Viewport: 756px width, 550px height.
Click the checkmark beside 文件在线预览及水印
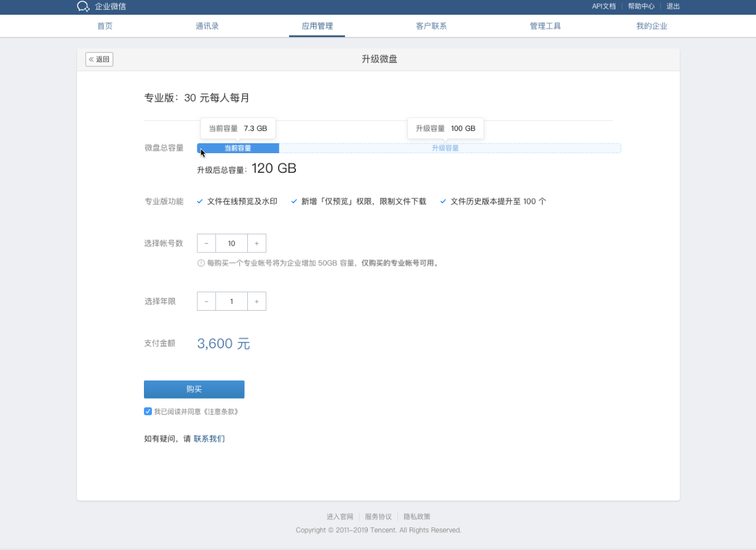pyautogui.click(x=199, y=201)
